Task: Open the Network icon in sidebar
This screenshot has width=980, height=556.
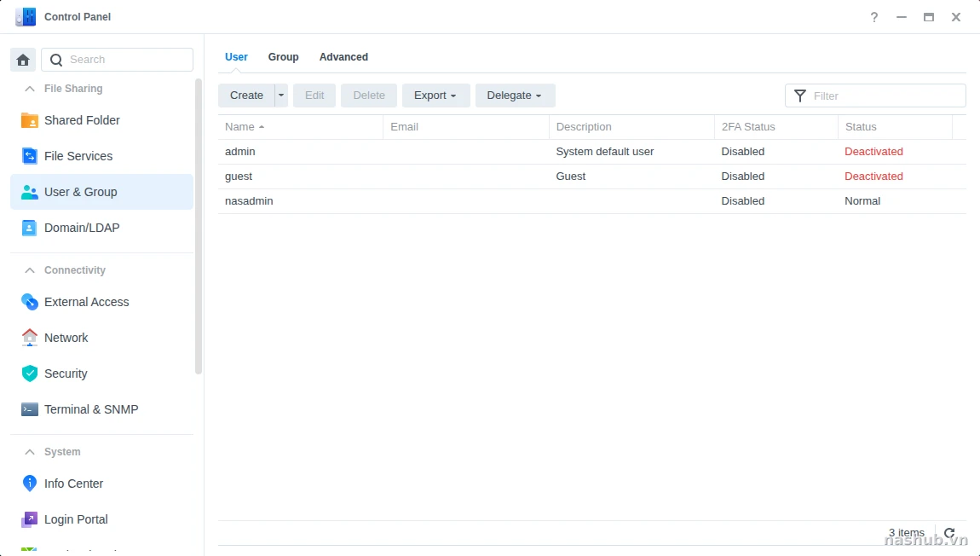Action: pyautogui.click(x=29, y=338)
